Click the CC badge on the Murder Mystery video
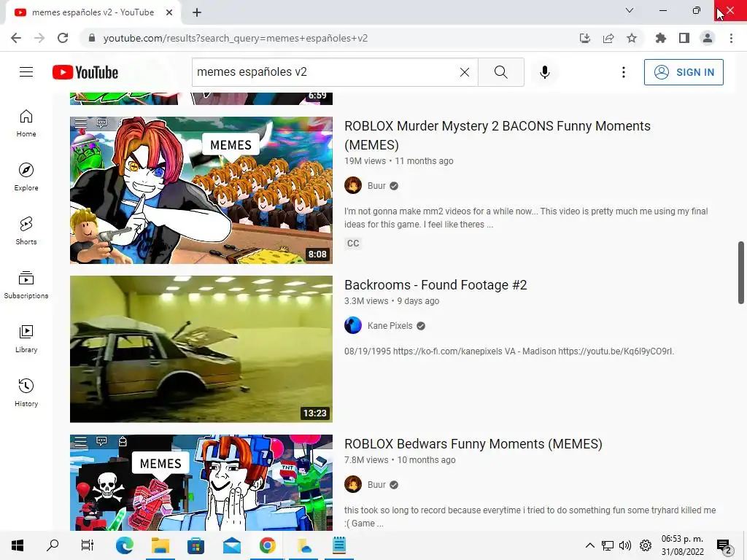This screenshot has height=560, width=747. [353, 244]
